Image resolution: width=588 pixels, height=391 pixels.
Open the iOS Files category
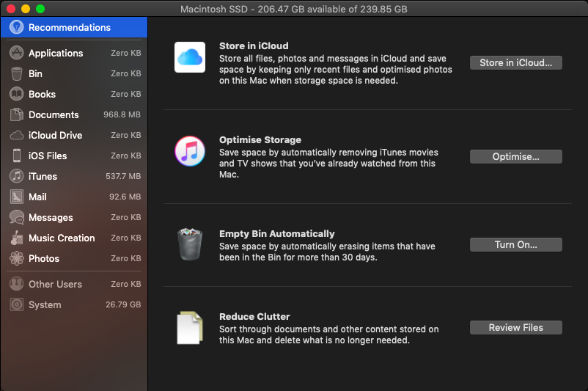[x=48, y=156]
